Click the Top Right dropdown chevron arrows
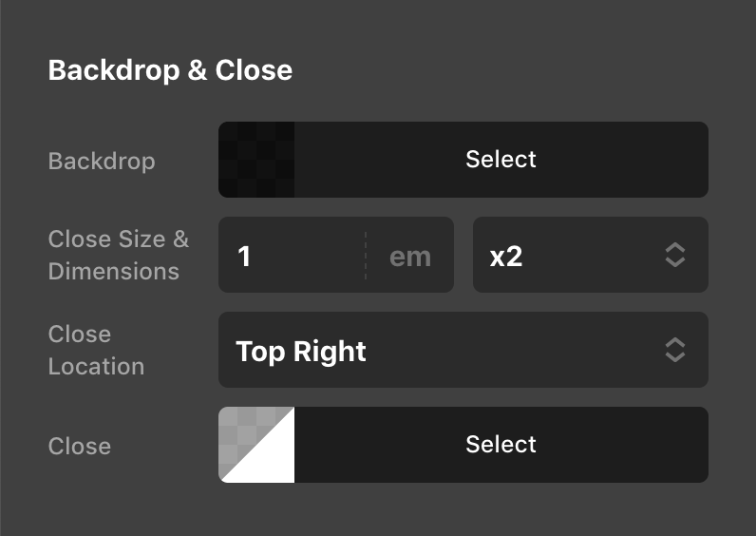The width and height of the screenshot is (756, 536). pos(674,350)
